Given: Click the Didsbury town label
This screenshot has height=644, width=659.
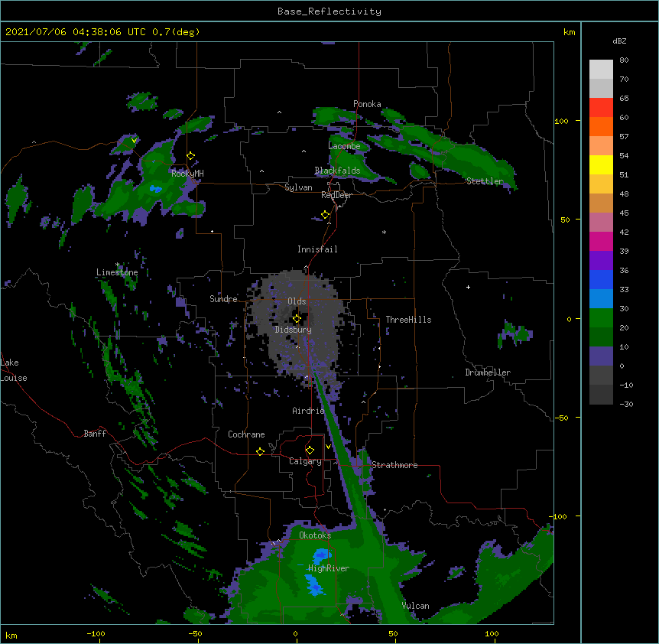Looking at the screenshot, I should click(294, 330).
